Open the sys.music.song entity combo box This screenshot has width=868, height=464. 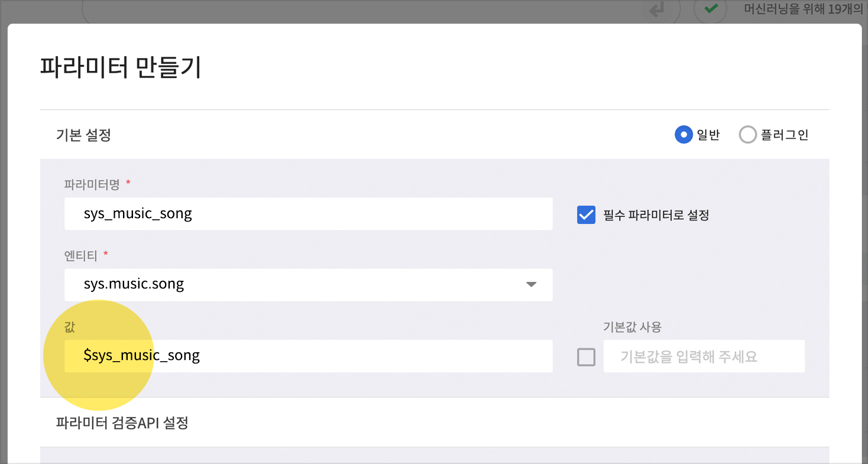pyautogui.click(x=296, y=284)
